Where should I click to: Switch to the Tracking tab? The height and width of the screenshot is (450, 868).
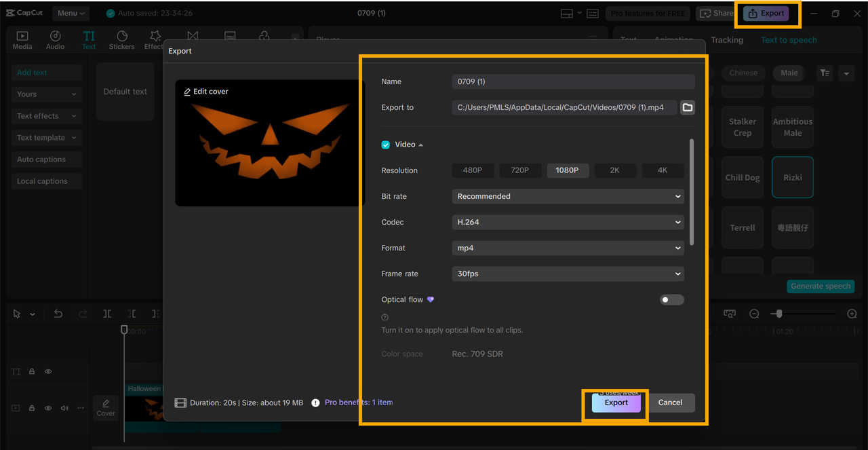click(727, 40)
